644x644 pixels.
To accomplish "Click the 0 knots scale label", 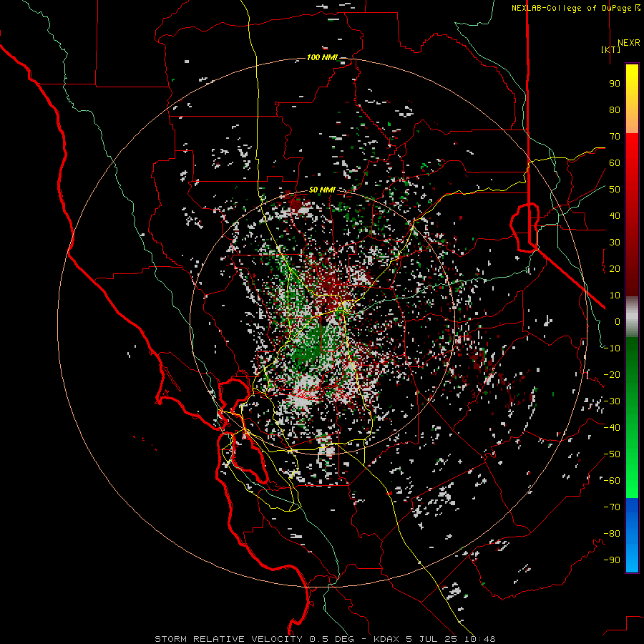I will coord(618,321).
